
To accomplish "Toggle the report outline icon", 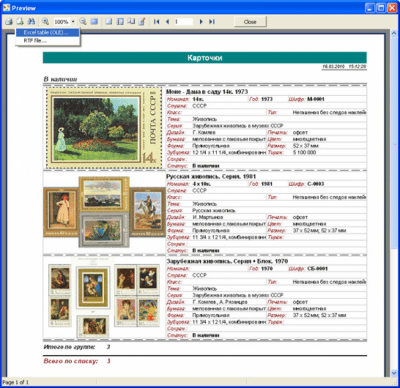I will coord(109,22).
